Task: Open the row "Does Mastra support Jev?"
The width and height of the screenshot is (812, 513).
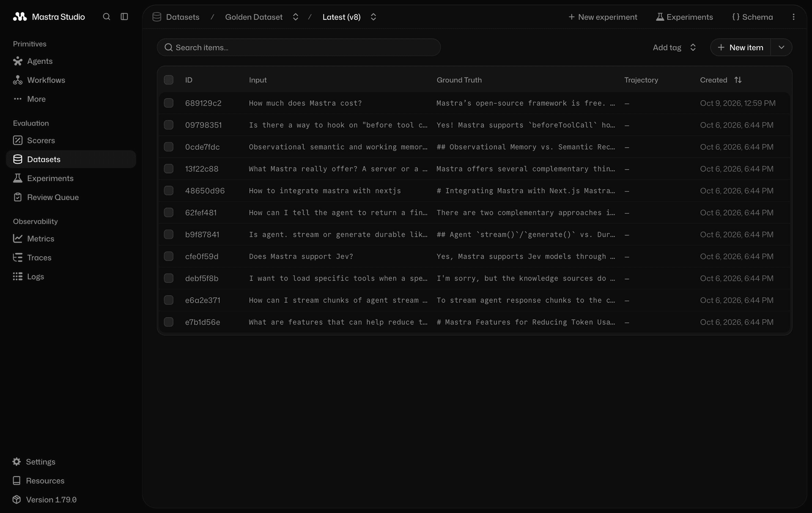Action: pos(474,256)
